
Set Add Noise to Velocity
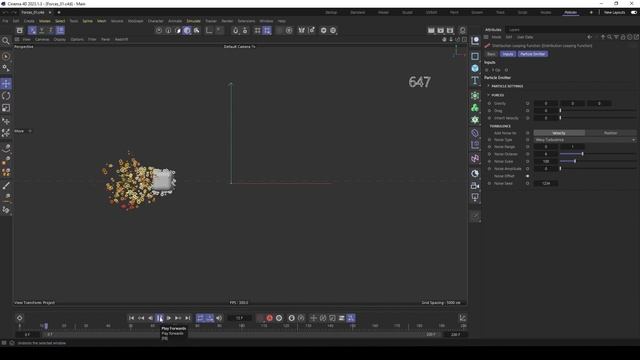click(x=559, y=133)
